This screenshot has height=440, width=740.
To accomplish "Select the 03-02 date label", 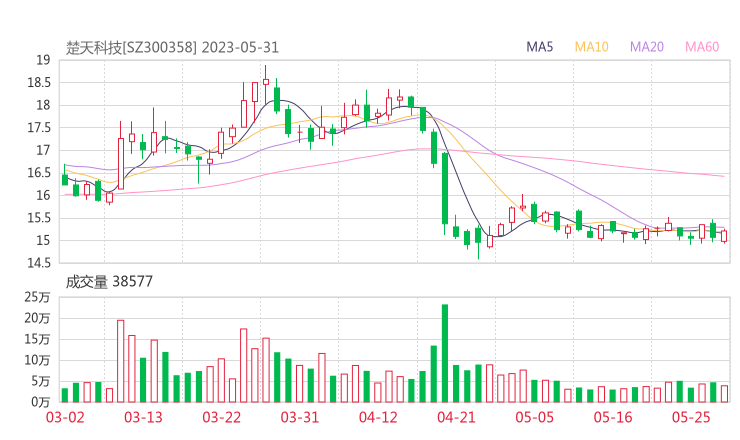I will pyautogui.click(x=65, y=417).
